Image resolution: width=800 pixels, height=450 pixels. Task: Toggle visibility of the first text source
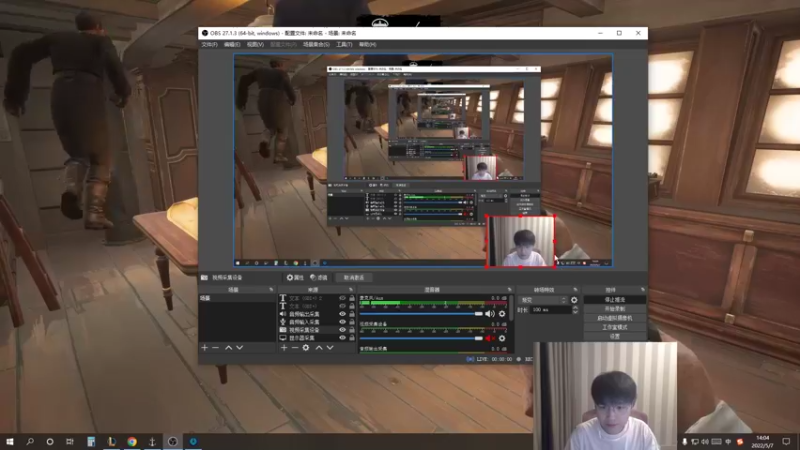point(342,298)
